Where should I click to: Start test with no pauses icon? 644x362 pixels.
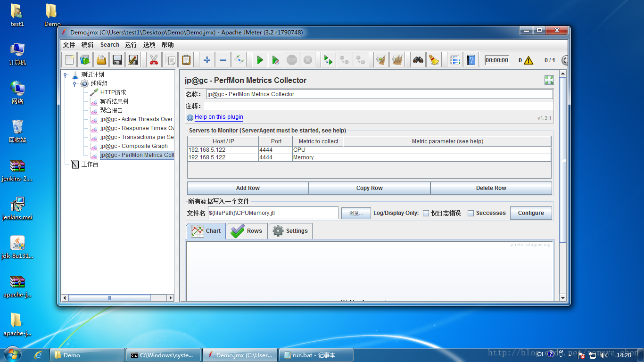tap(275, 60)
